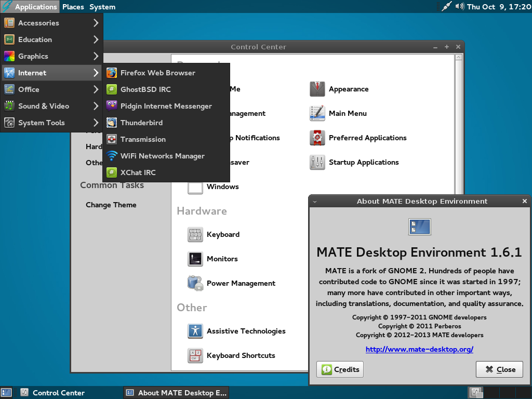Open the mate-desktop.org link
The image size is (532, 399).
click(419, 349)
